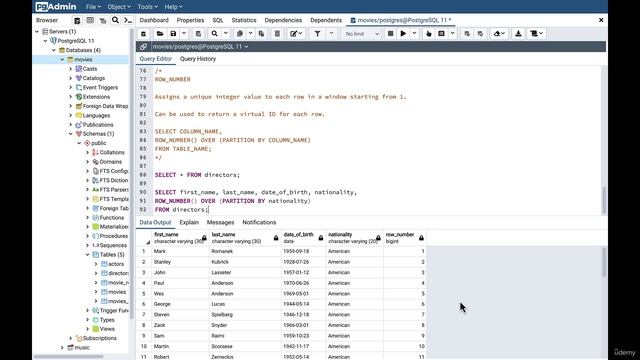Screen dimensions: 640x360
Task: Switch to the Statistics tab
Action: coord(244,20)
